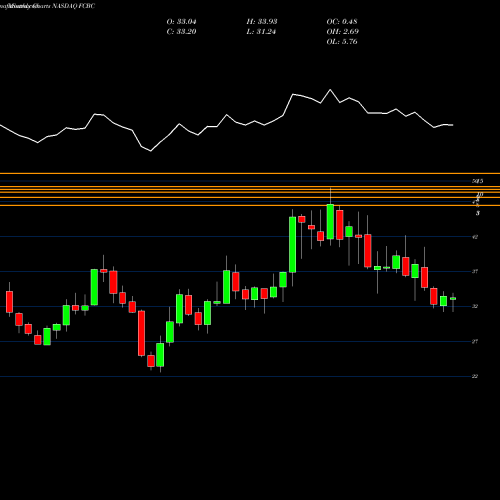
Task: Click the last small green candlestick at far right
Action: pos(453,299)
